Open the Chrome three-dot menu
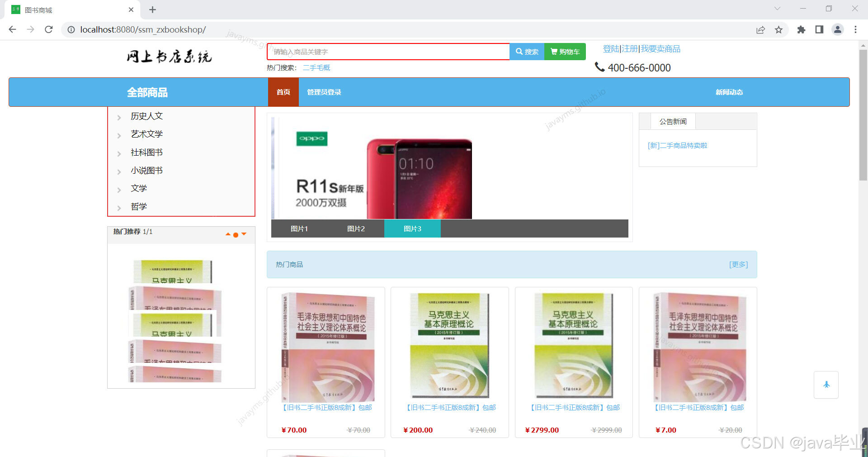 (x=855, y=30)
